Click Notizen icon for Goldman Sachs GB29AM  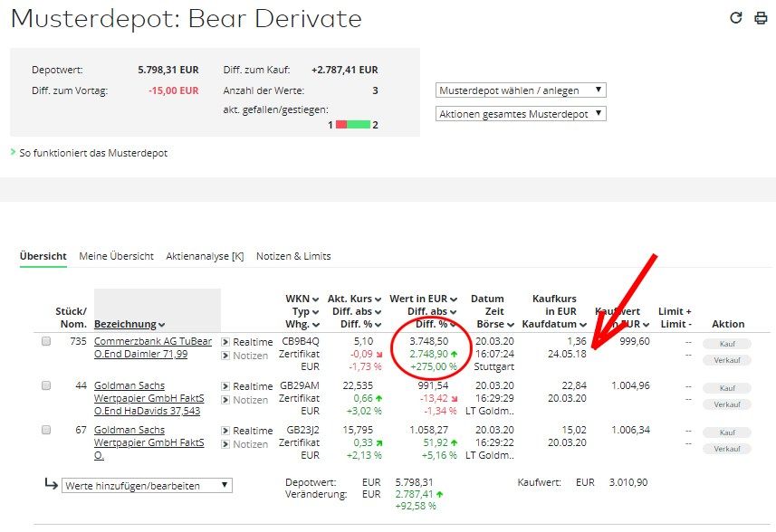(225, 400)
